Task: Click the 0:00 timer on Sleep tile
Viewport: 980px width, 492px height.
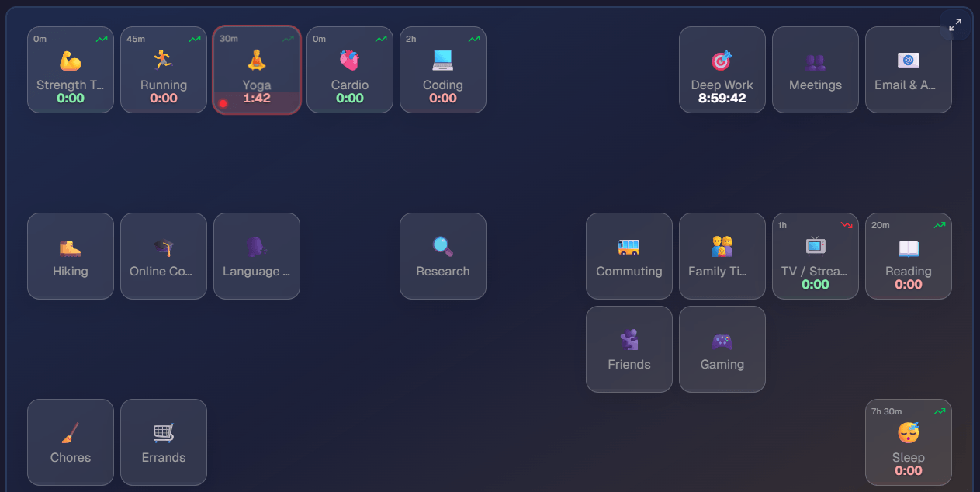Action: [x=909, y=471]
